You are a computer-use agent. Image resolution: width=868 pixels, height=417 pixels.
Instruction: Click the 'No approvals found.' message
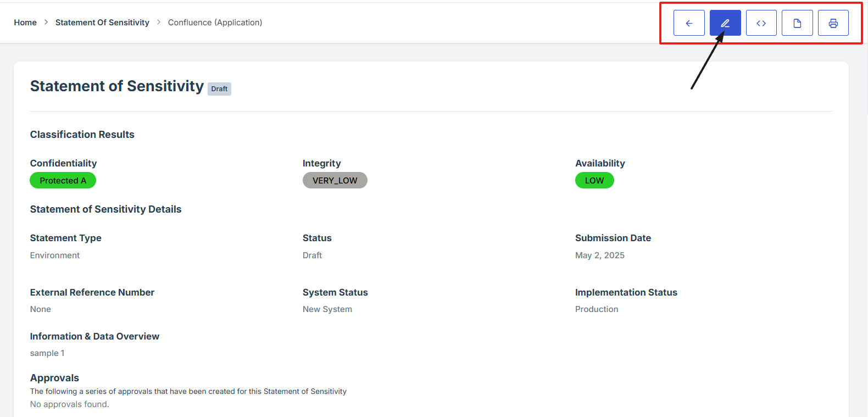[70, 404]
